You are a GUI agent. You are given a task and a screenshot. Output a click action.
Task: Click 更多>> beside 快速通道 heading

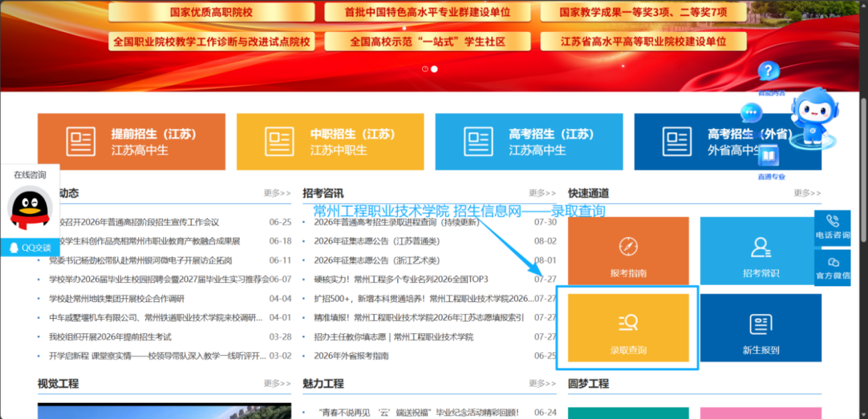tap(808, 193)
